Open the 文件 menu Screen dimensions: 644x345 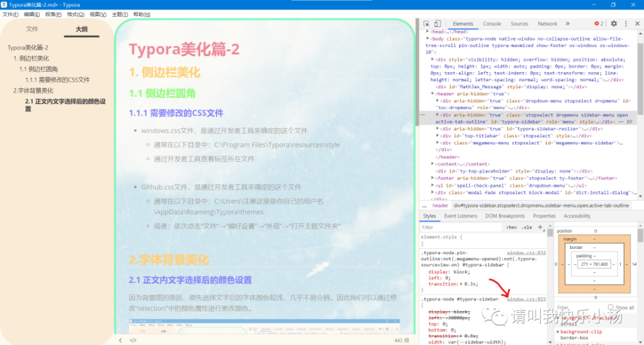point(10,14)
